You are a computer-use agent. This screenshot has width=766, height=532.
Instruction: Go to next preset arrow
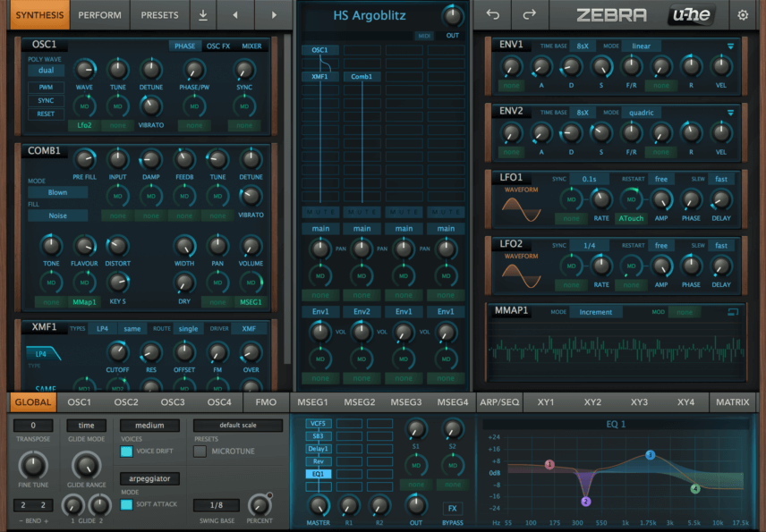274,15
